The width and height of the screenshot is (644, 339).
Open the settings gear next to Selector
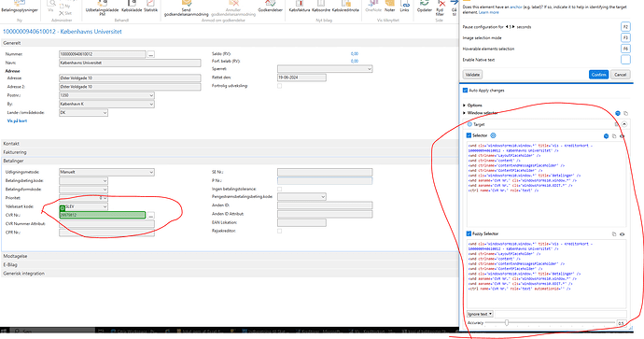[494, 135]
